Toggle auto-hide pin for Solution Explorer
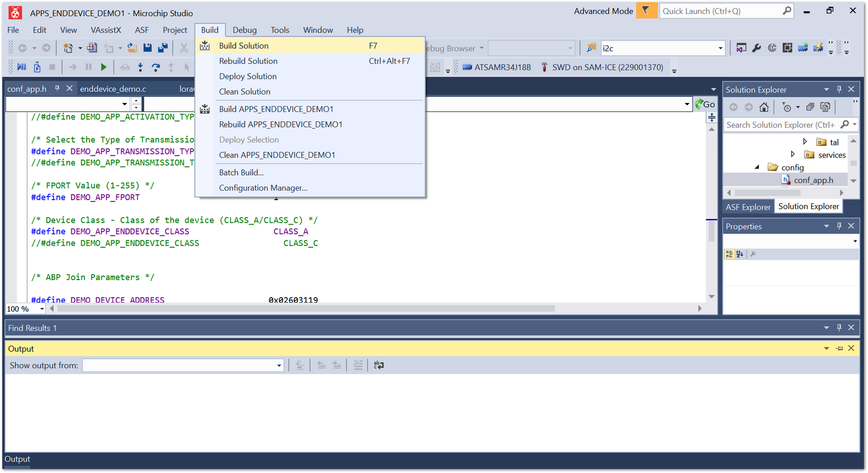Viewport: 868px width, 473px height. (839, 89)
